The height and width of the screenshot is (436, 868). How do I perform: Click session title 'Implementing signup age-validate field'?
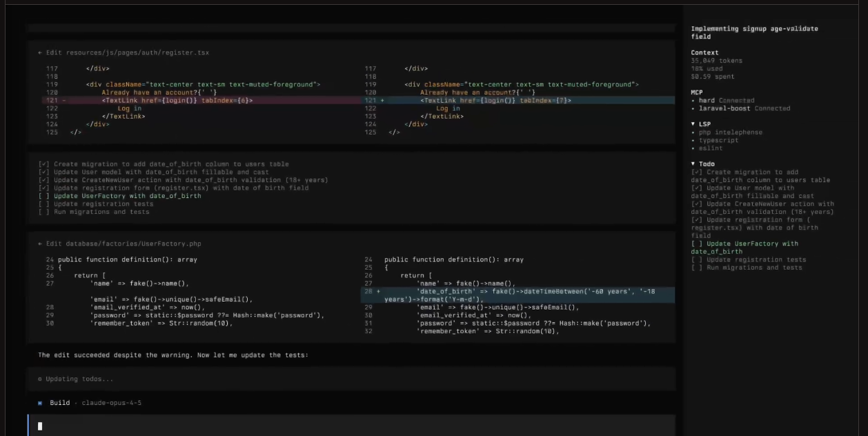[x=754, y=32]
